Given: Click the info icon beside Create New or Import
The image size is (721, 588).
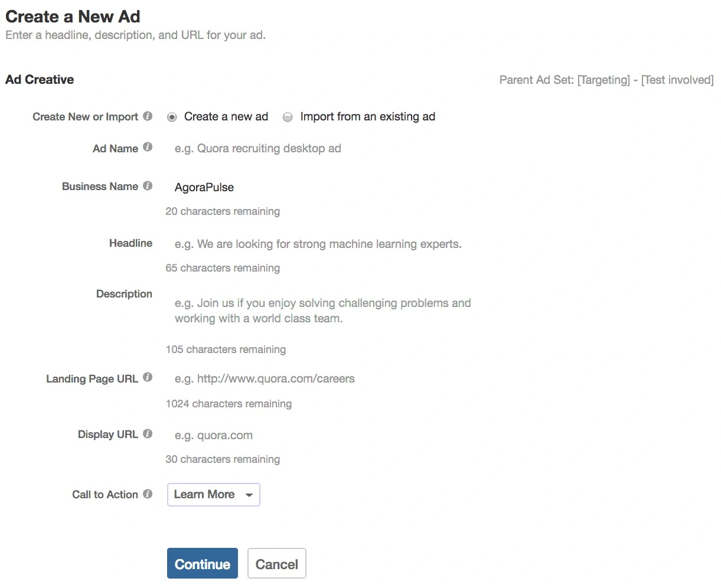Looking at the screenshot, I should coord(147,116).
